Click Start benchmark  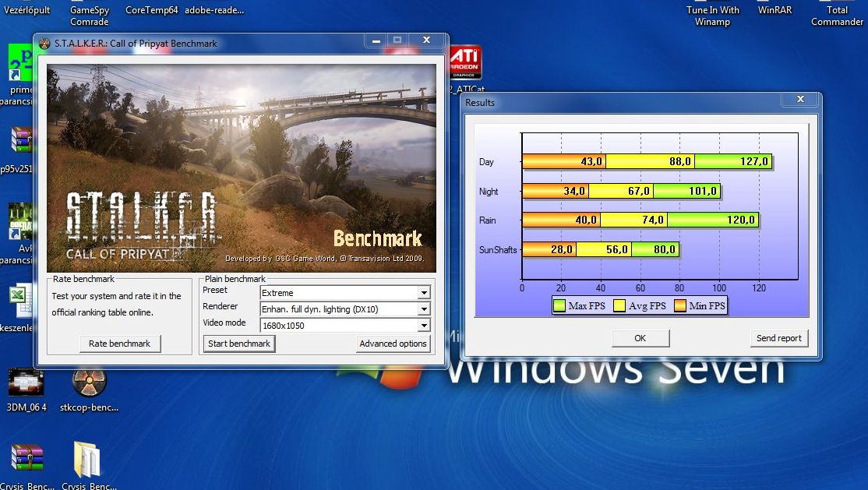click(x=239, y=344)
